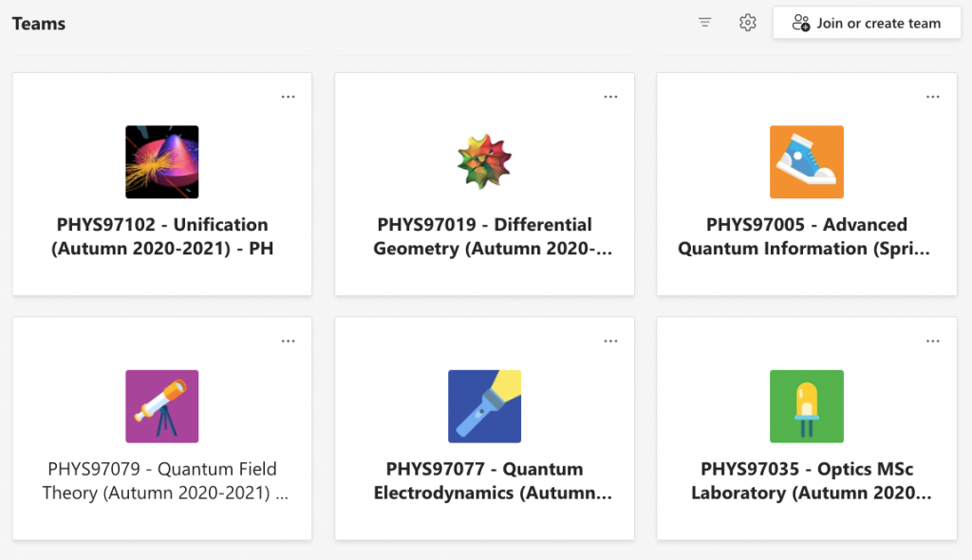This screenshot has height=560, width=972.
Task: Click the filter teams icon
Action: [704, 23]
